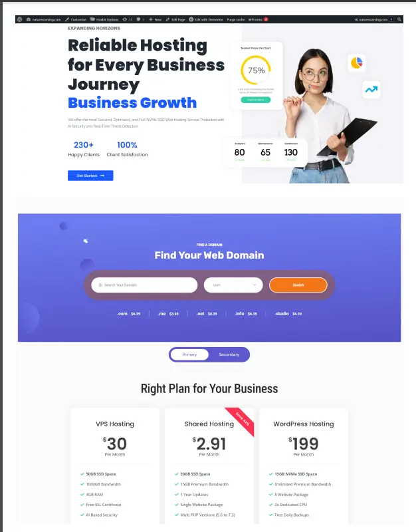This screenshot has width=416, height=532.
Task: Click Edit with Elementor in the admin bar
Action: coord(206,19)
